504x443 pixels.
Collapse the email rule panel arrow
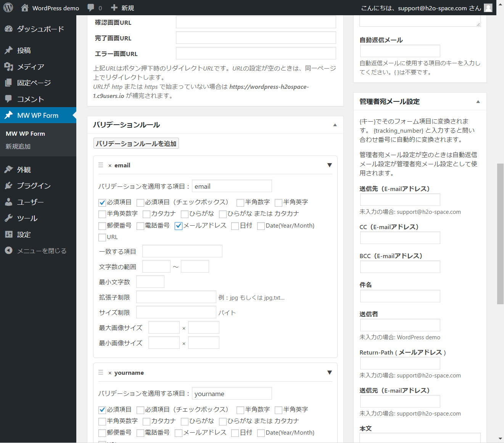pyautogui.click(x=329, y=165)
